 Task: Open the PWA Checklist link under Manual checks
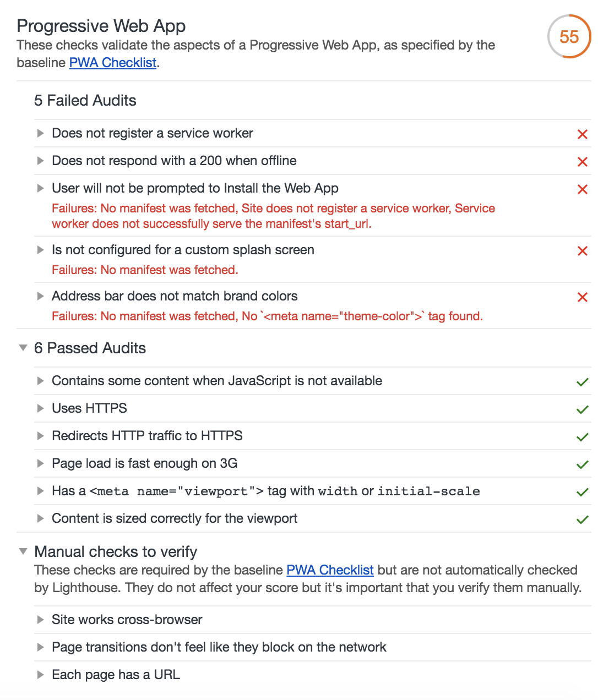click(330, 570)
